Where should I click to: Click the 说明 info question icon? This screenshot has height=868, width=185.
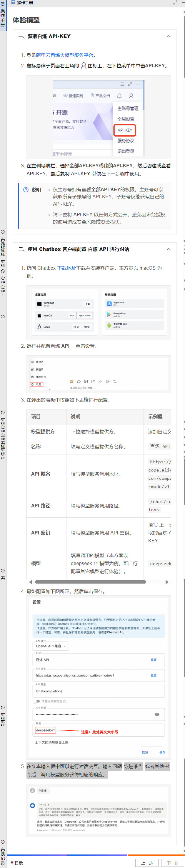26,190
